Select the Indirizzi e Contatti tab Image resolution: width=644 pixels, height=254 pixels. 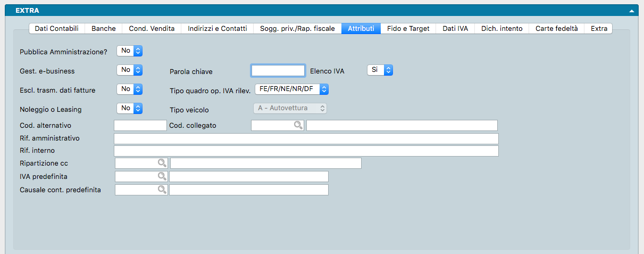(x=217, y=29)
